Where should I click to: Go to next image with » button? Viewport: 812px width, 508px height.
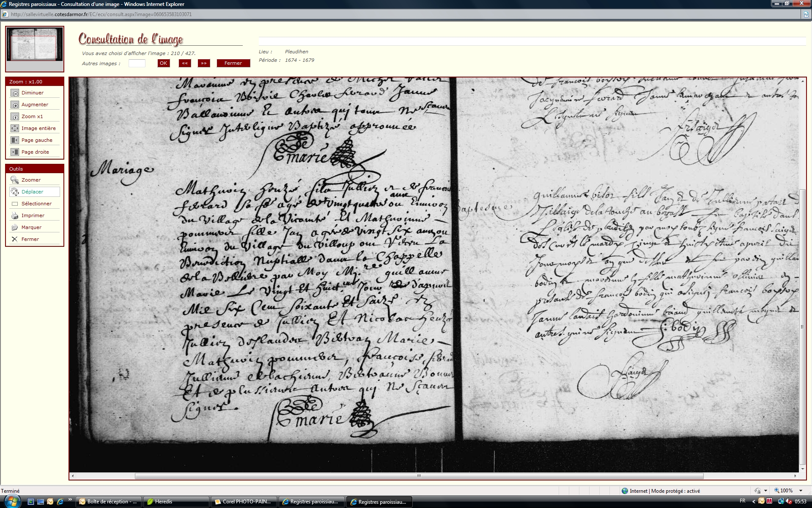point(204,63)
